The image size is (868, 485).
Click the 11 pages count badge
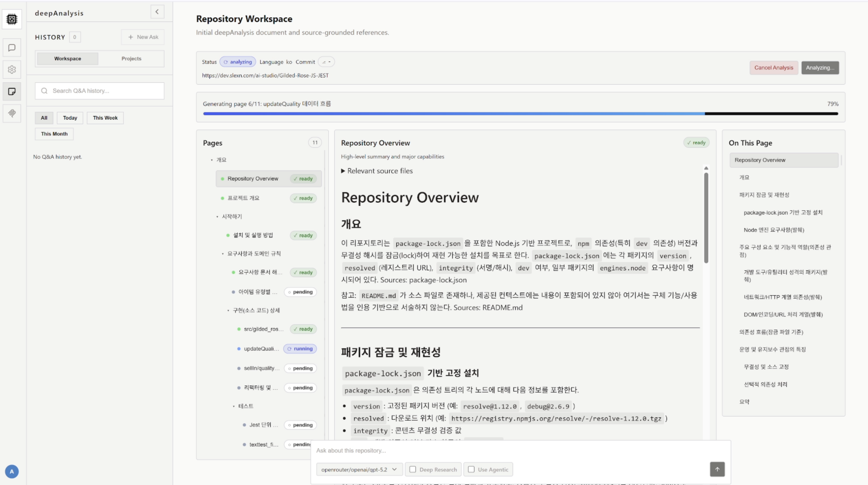tap(315, 143)
